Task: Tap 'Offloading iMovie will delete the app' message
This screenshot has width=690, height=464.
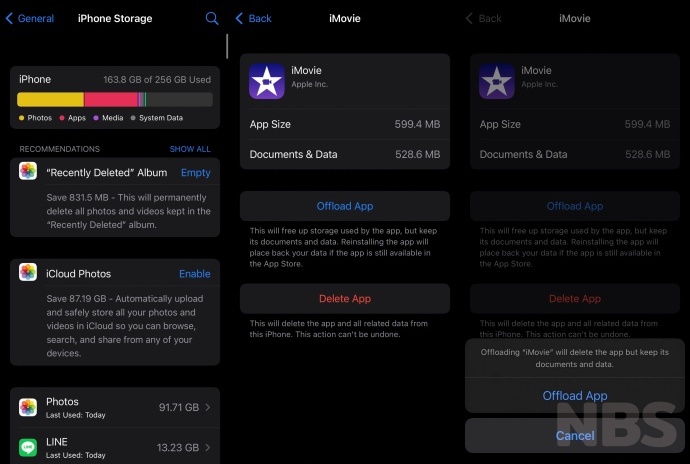Action: (575, 358)
